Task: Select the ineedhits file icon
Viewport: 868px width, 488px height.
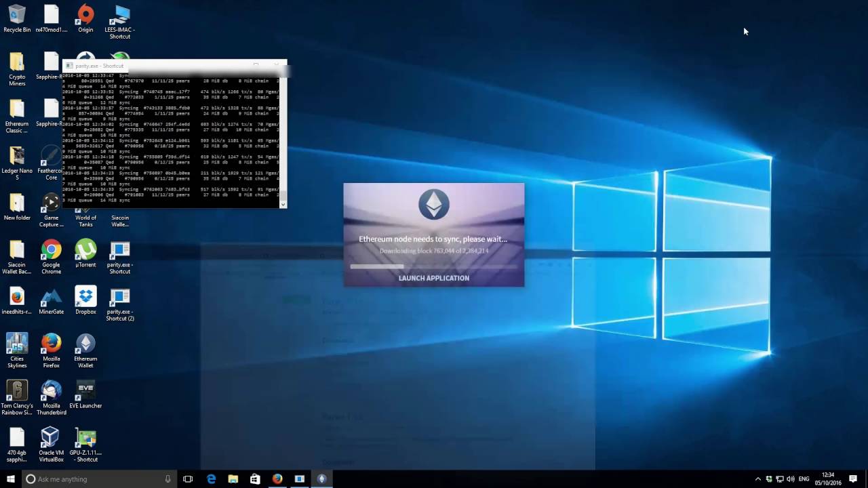Action: [x=17, y=300]
